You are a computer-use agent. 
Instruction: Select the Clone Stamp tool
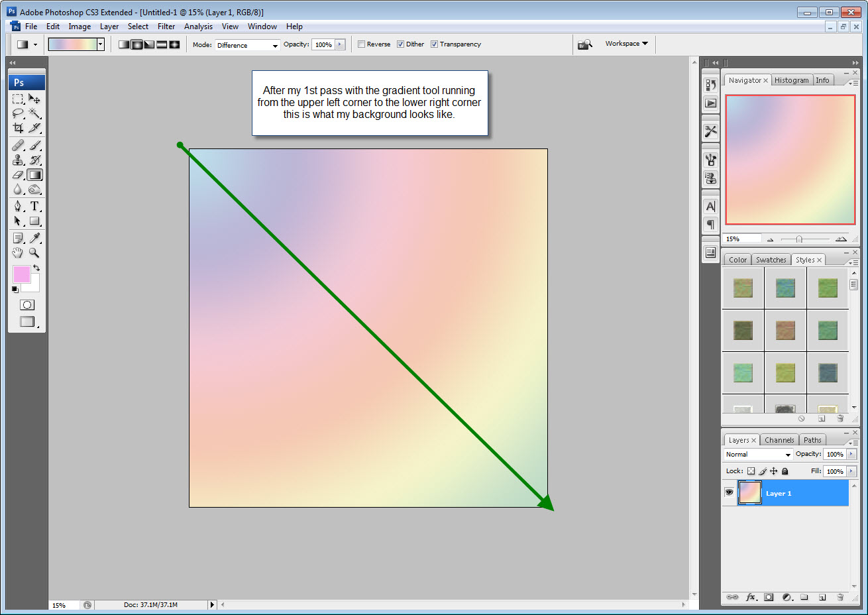coord(17,160)
